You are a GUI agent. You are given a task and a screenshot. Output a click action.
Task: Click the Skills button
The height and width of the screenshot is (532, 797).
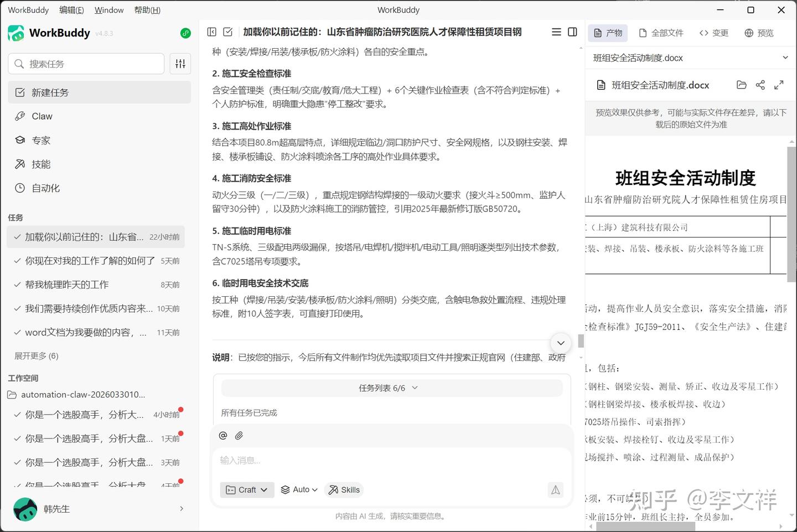click(x=344, y=490)
